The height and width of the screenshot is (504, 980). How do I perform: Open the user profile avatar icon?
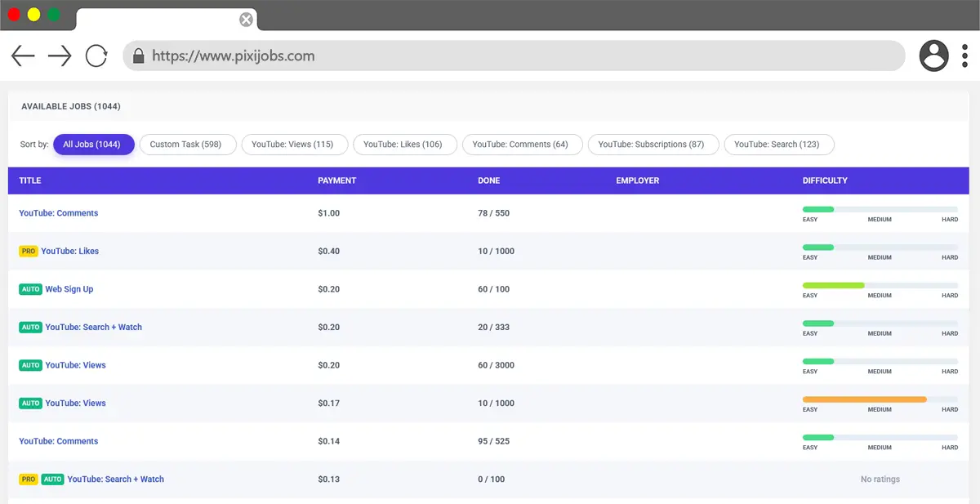tap(933, 56)
